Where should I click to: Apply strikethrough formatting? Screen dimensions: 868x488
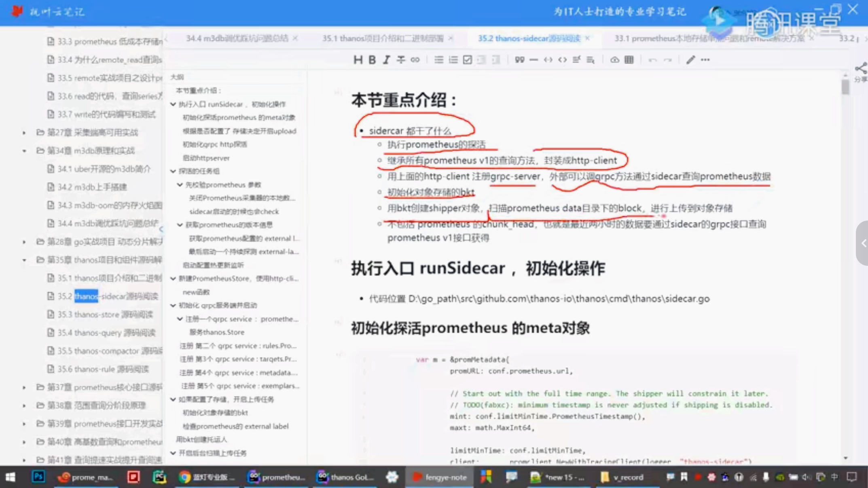(x=400, y=60)
